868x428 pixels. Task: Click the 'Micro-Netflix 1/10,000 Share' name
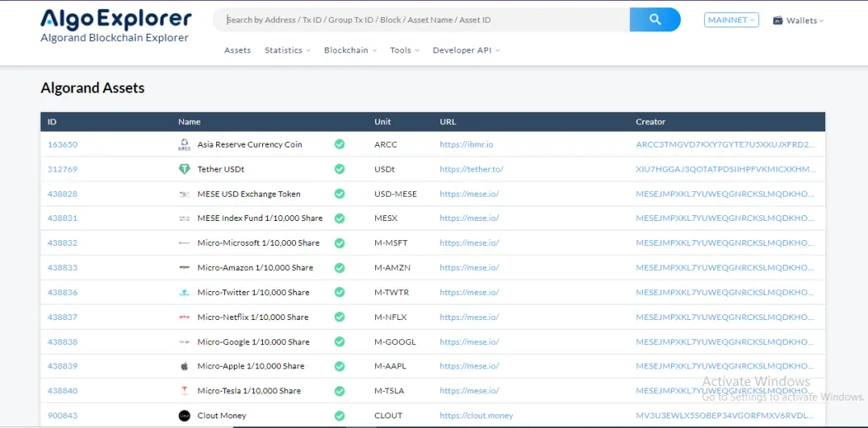point(253,317)
